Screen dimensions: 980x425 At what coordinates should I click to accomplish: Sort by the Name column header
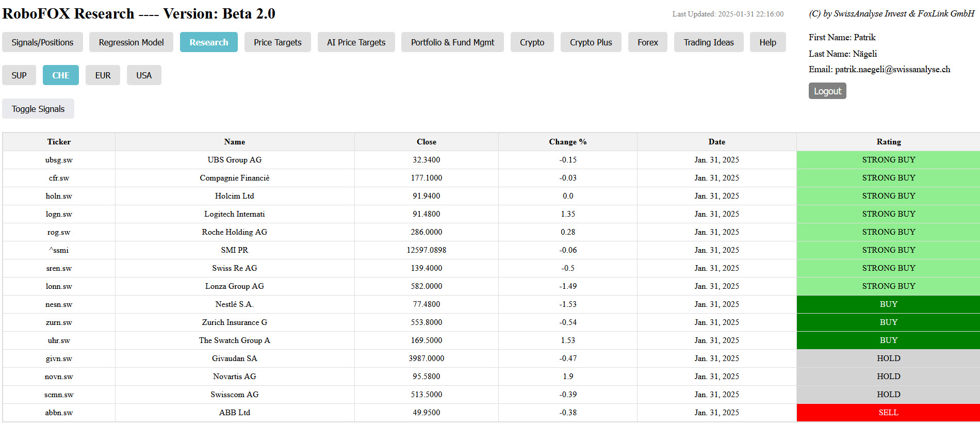click(235, 142)
